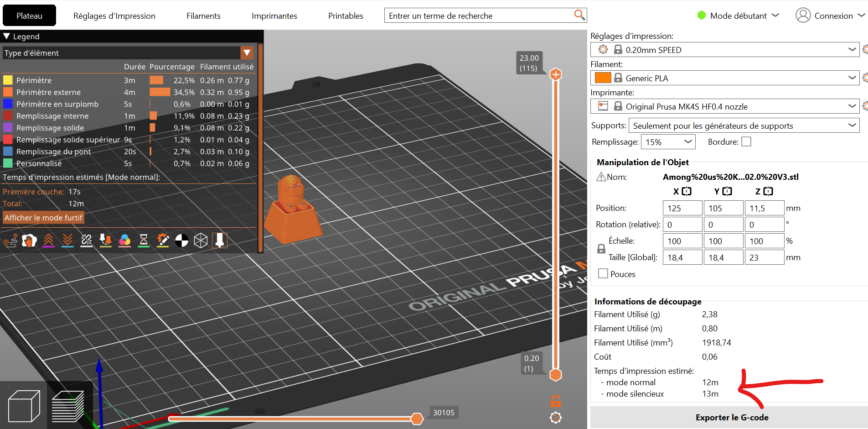Open the Réglages d'Impression tab
Viewport: 868px width, 429px height.
tap(114, 16)
